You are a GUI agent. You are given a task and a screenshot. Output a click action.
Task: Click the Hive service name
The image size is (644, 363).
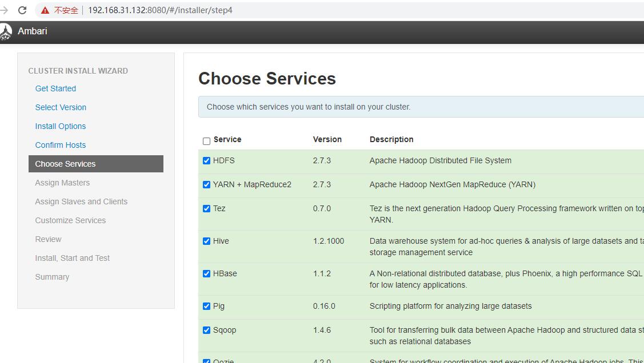pyautogui.click(x=221, y=241)
